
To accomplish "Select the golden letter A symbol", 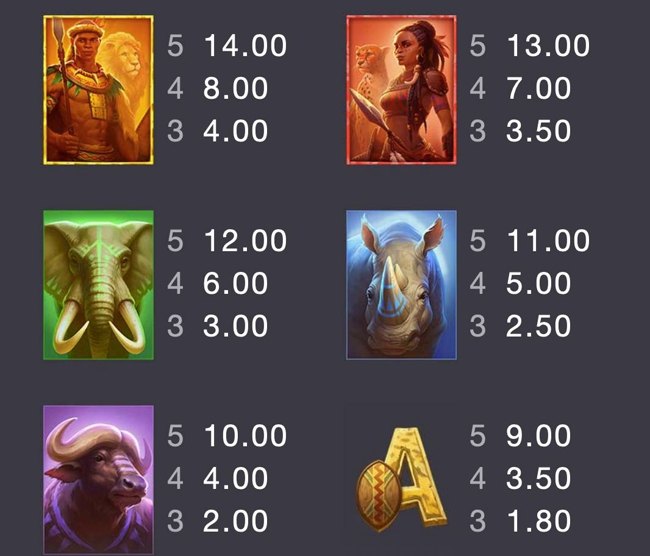I will 417,478.
